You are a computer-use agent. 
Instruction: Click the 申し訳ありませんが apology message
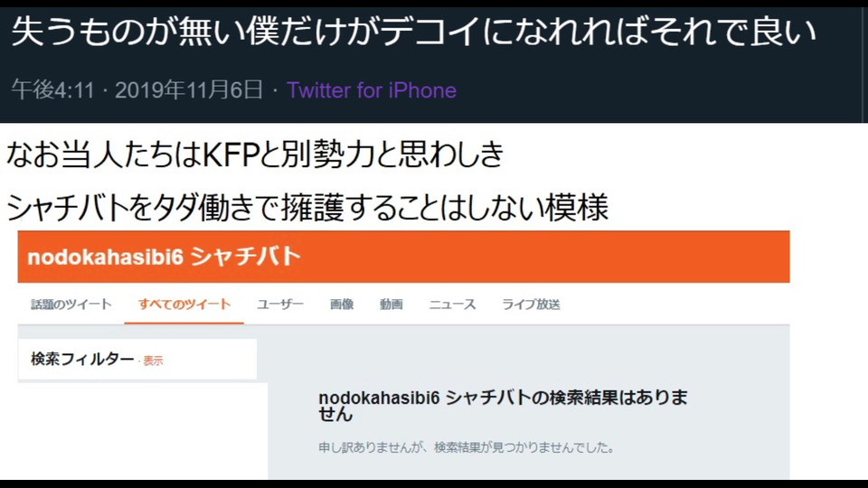point(467,447)
